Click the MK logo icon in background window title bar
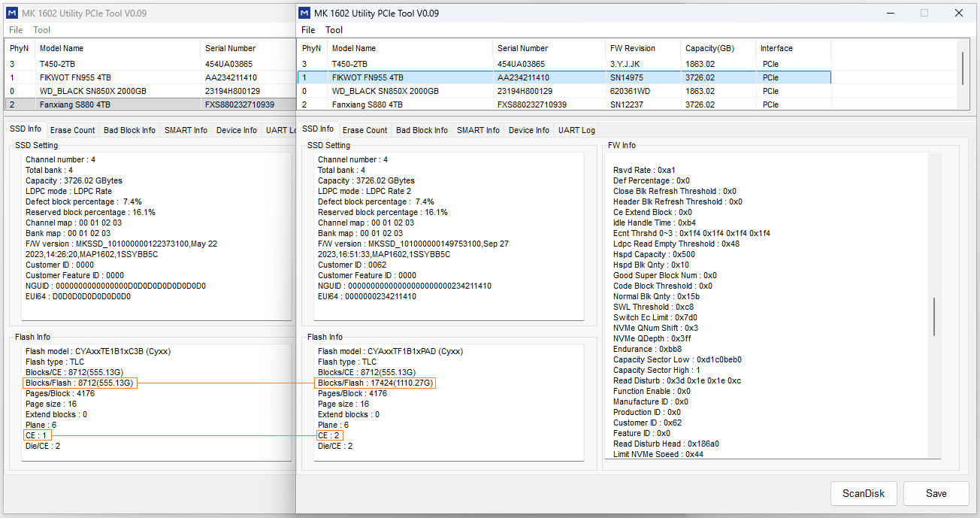The width and height of the screenshot is (980, 518). tap(12, 13)
